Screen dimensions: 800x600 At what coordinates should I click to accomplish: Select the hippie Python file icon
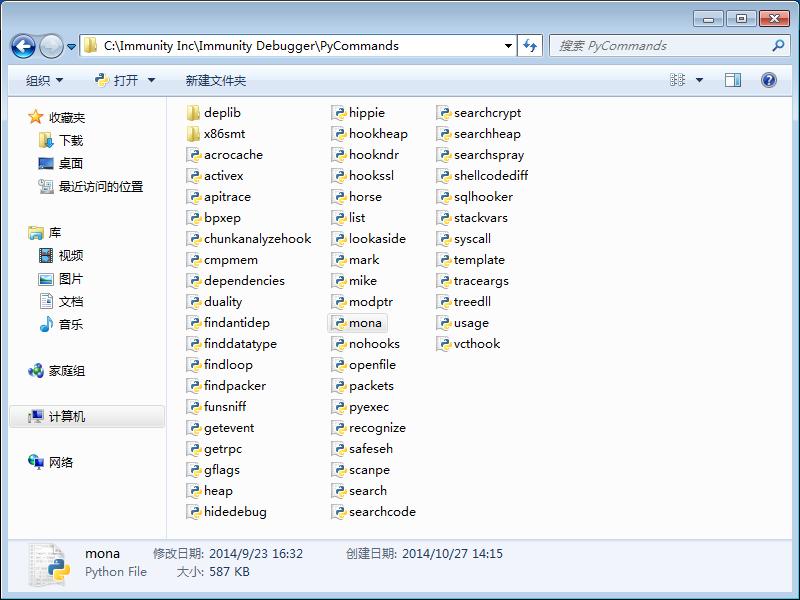[338, 113]
